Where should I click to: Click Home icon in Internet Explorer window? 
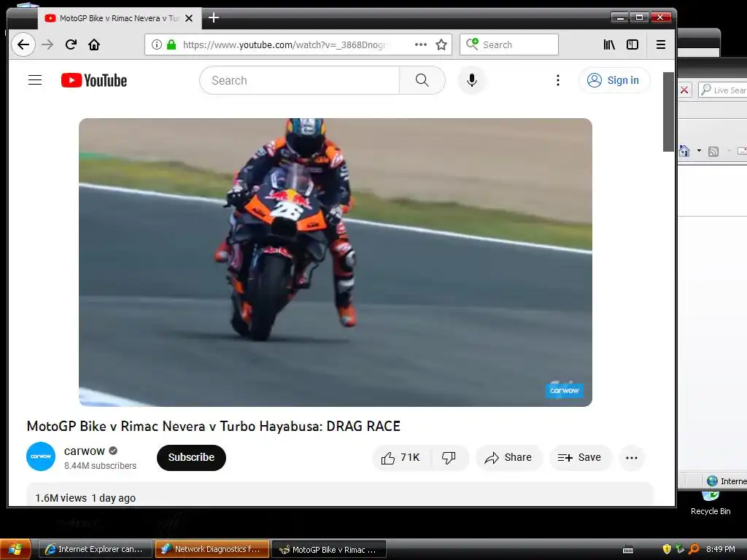click(684, 151)
